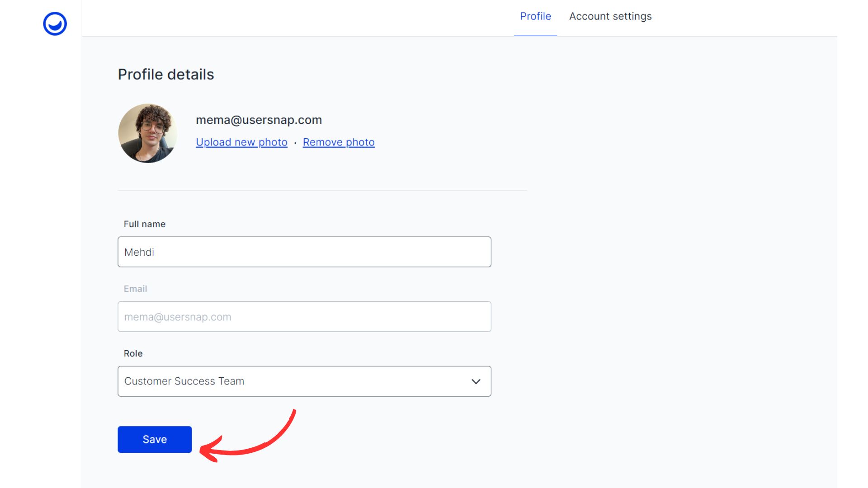This screenshot has width=868, height=488.
Task: Click the blue underline beneath Profile tab
Action: (535, 35)
